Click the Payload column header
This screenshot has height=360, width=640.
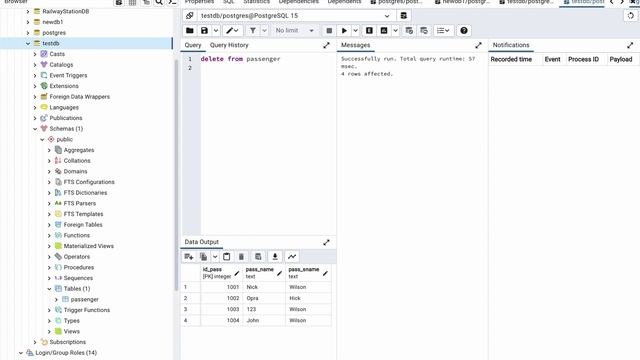click(x=621, y=60)
